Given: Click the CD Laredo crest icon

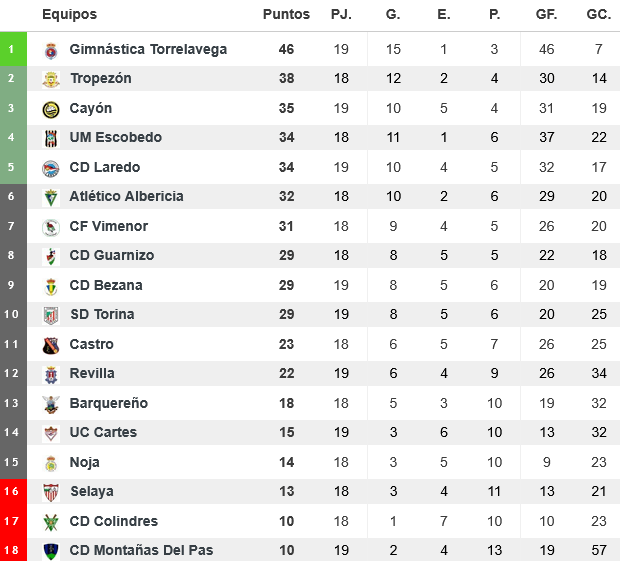Looking at the screenshot, I should click(x=51, y=168).
